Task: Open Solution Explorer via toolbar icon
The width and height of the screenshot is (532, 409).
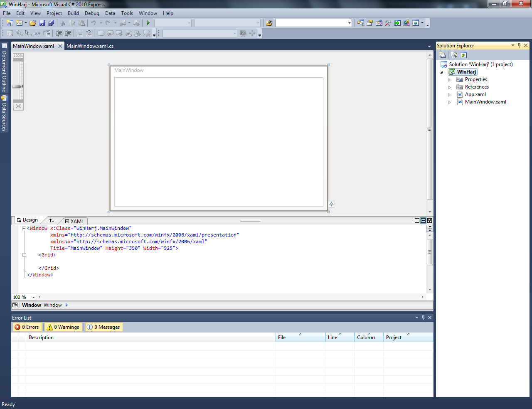Action: [x=361, y=23]
